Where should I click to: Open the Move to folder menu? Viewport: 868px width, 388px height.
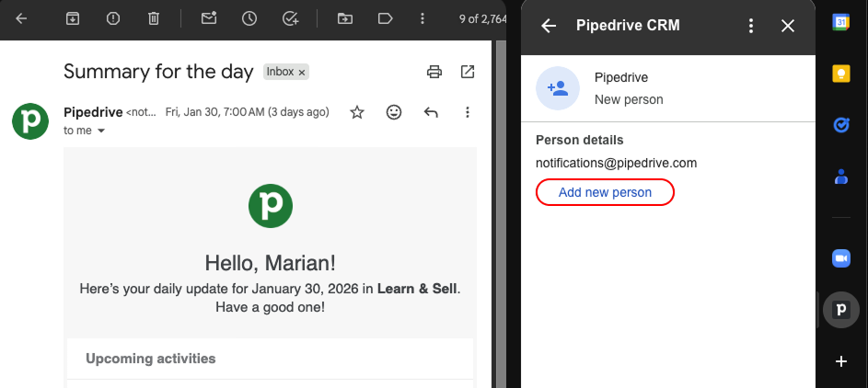coord(345,17)
